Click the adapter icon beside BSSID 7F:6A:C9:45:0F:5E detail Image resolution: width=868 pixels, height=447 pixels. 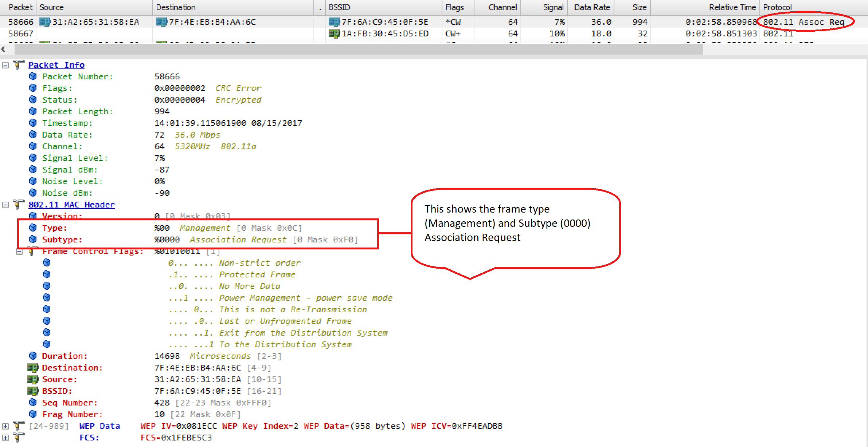(x=32, y=391)
